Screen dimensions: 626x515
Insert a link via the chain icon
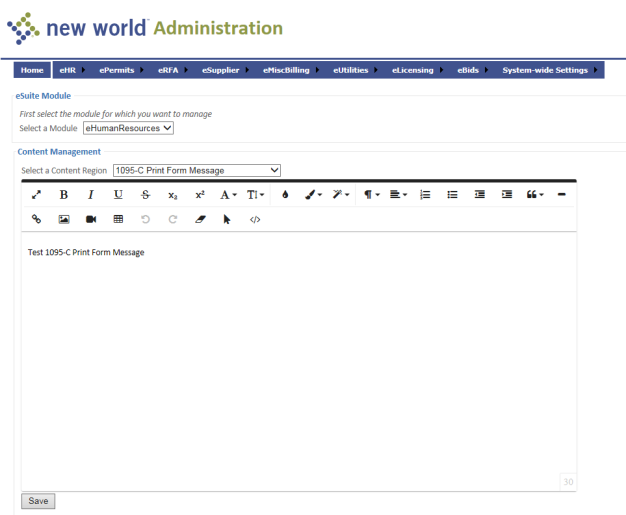(x=37, y=219)
